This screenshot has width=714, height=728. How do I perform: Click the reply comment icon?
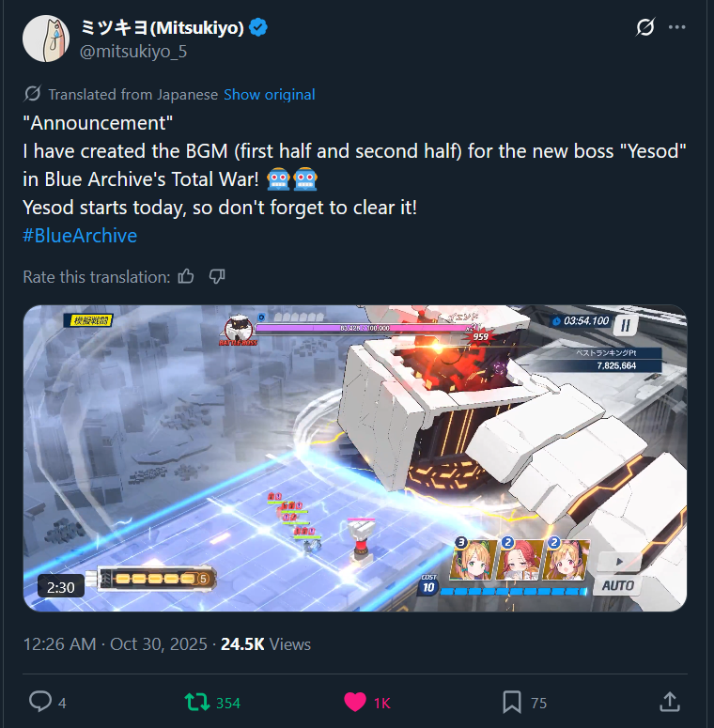(x=40, y=702)
